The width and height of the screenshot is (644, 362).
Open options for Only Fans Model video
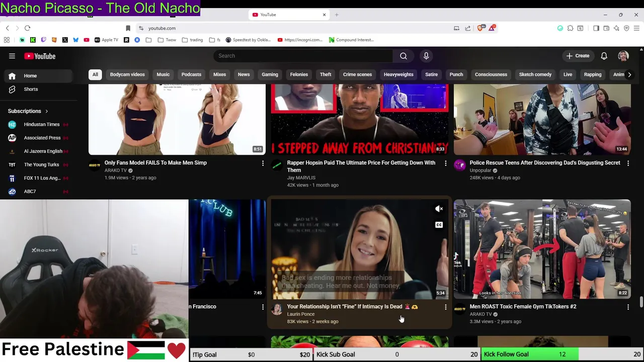click(x=263, y=163)
